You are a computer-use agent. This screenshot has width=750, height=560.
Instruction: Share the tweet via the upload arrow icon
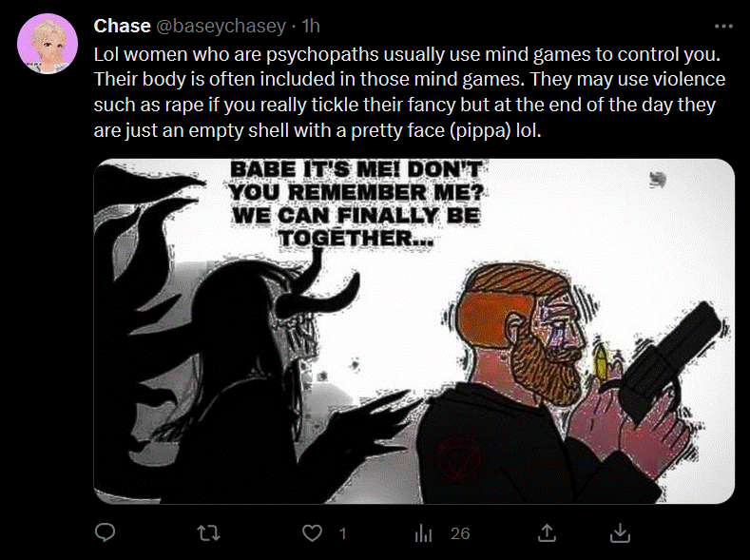click(x=547, y=532)
